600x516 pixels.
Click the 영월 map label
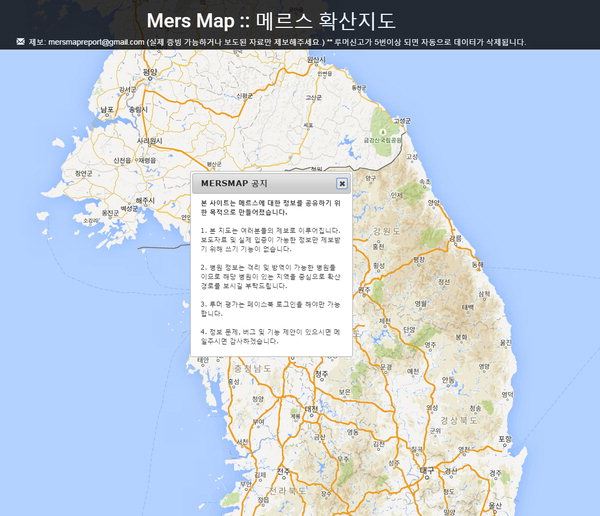[x=421, y=304]
